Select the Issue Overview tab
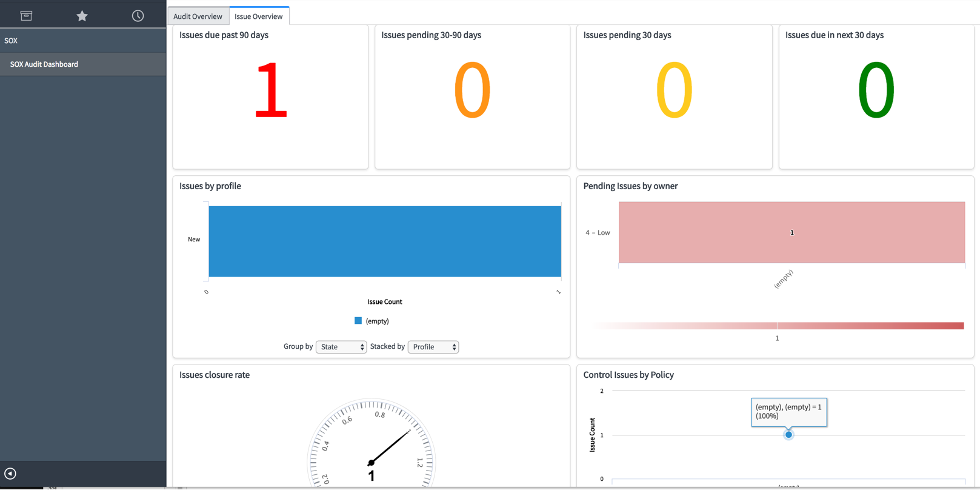This screenshot has height=490, width=980. coord(259,16)
